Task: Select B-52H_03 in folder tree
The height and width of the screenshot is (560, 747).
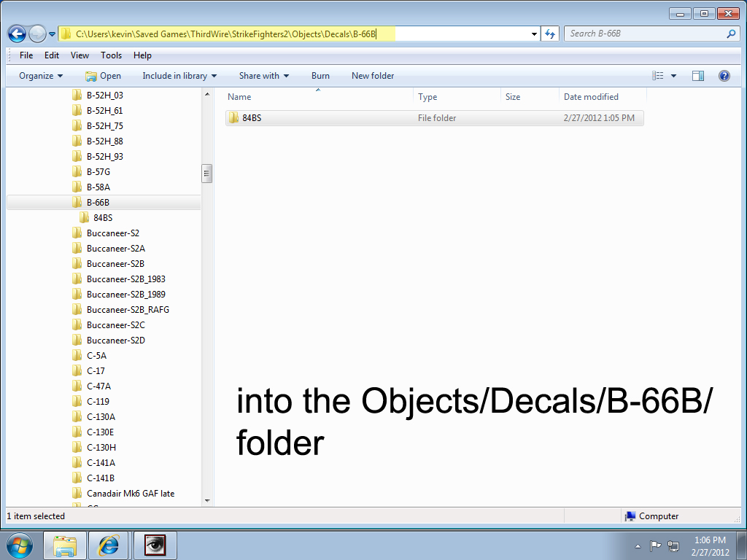Action: pos(105,96)
